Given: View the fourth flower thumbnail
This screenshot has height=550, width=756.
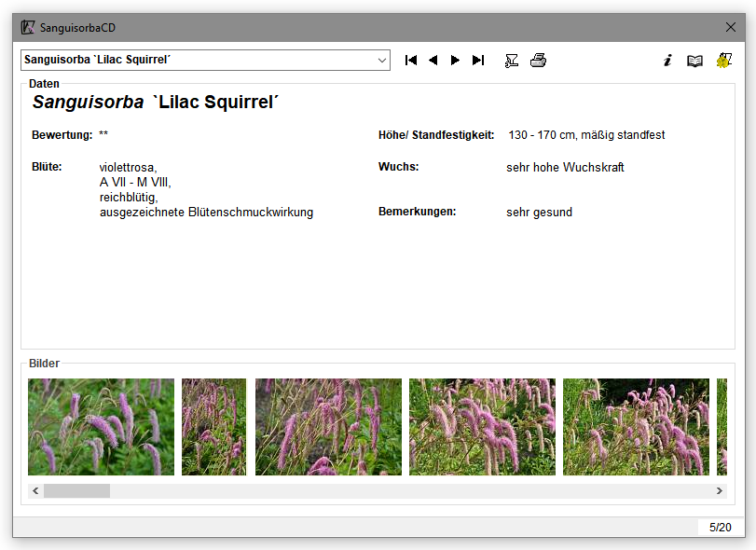Looking at the screenshot, I should pos(482,427).
